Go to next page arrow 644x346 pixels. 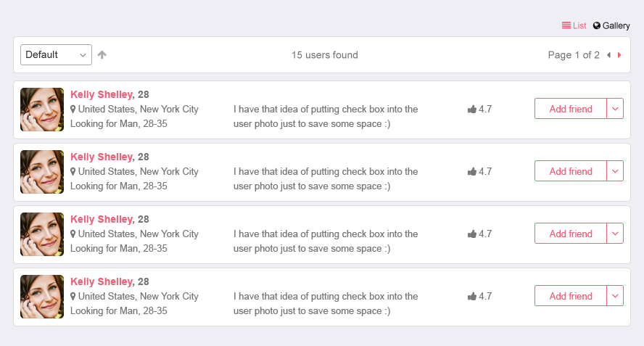click(619, 55)
